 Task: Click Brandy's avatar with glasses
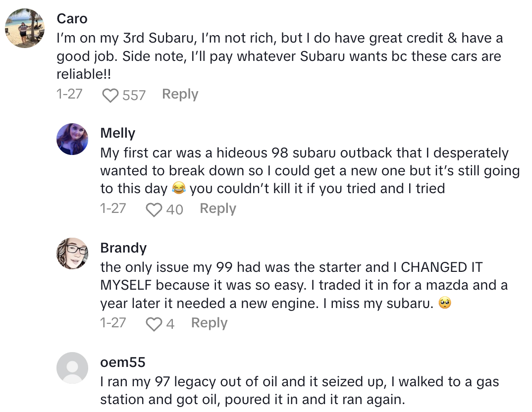(72, 254)
